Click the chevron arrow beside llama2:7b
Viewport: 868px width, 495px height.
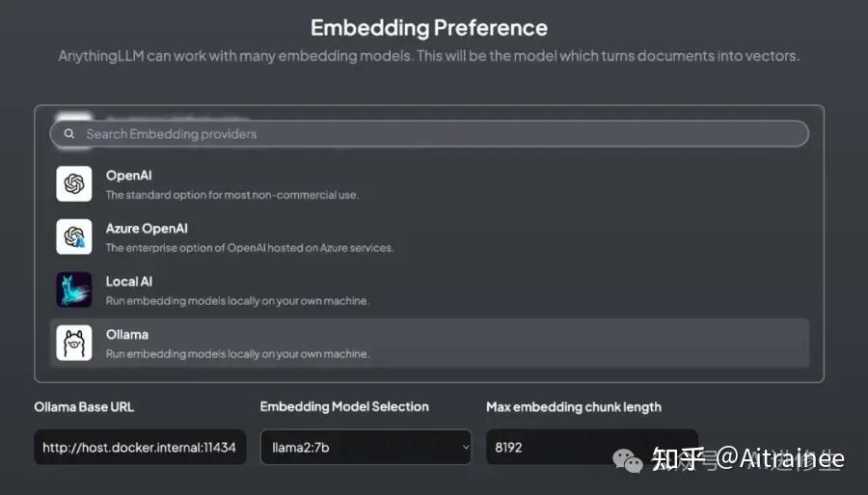click(x=465, y=447)
